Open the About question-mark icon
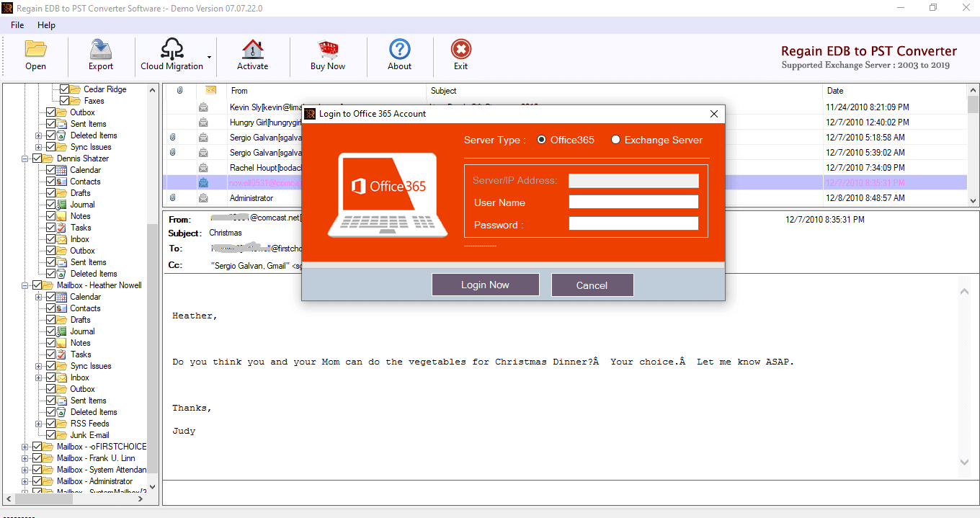The width and height of the screenshot is (980, 518). coord(400,50)
